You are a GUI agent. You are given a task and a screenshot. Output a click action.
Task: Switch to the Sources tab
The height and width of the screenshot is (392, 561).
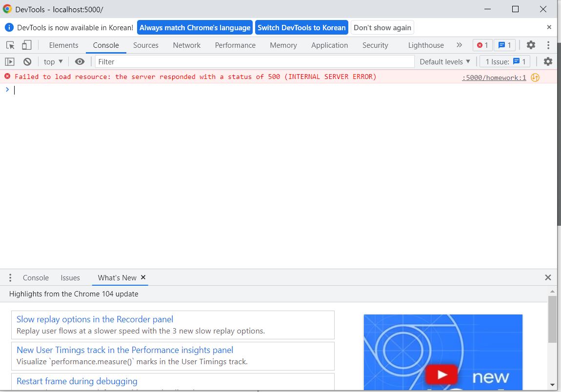point(146,45)
